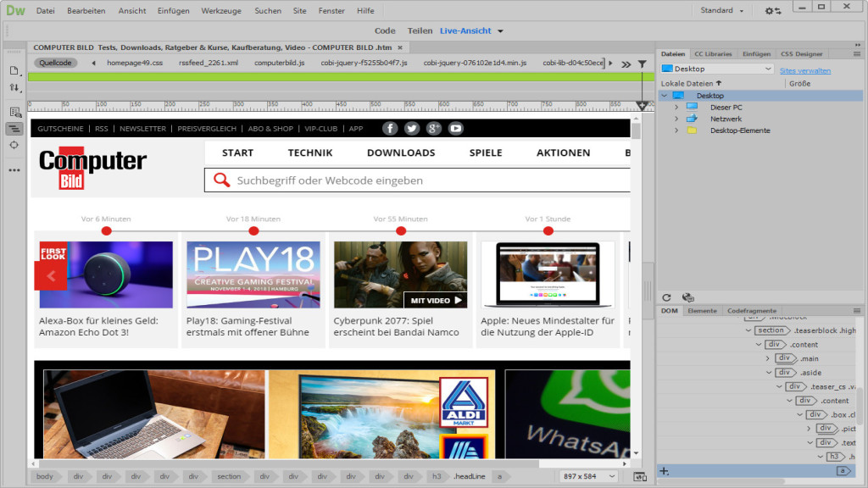Enable the Teilen split view
The image size is (868, 488).
(x=420, y=30)
